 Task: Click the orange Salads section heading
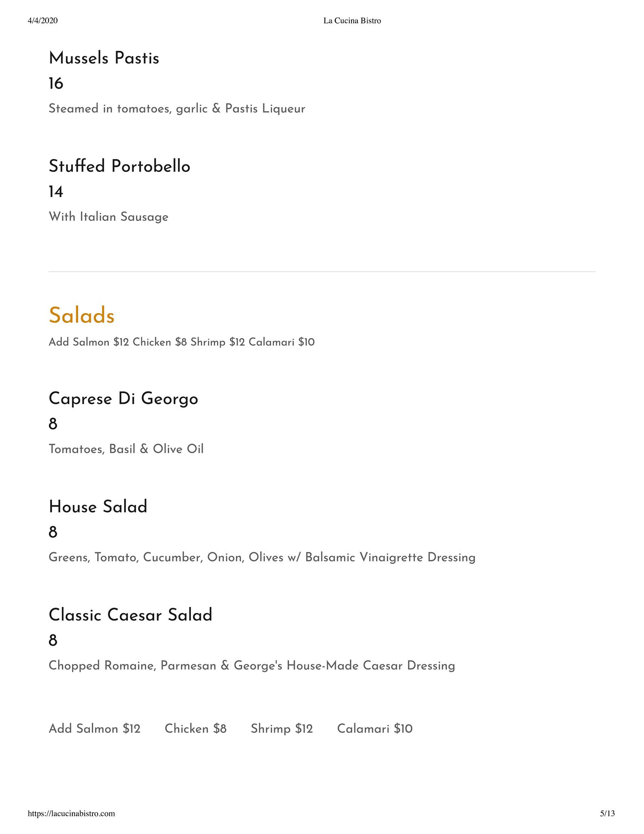(81, 315)
